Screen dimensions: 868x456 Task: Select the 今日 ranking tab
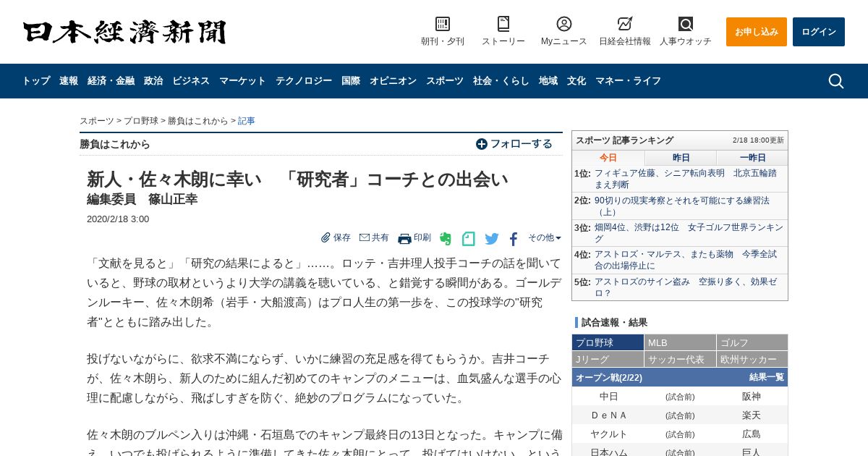(x=608, y=158)
